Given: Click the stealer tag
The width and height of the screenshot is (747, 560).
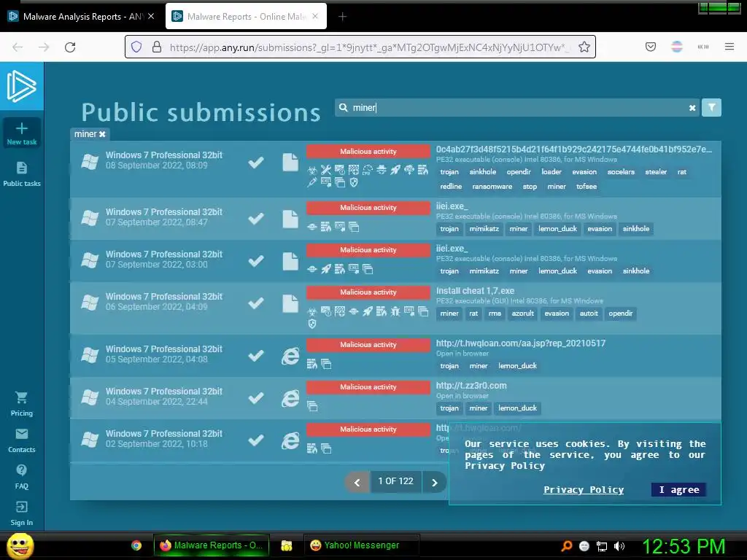Looking at the screenshot, I should point(656,172).
